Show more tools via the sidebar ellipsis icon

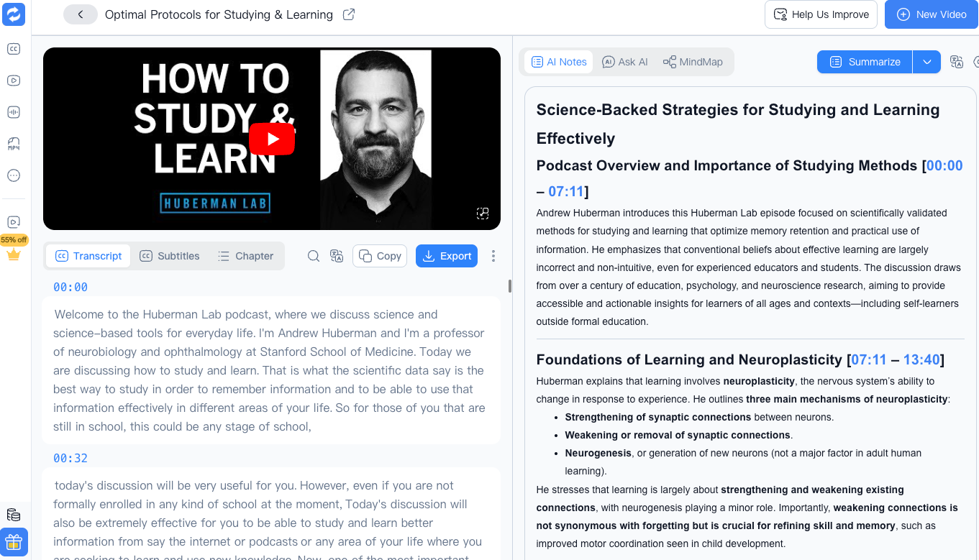point(14,175)
